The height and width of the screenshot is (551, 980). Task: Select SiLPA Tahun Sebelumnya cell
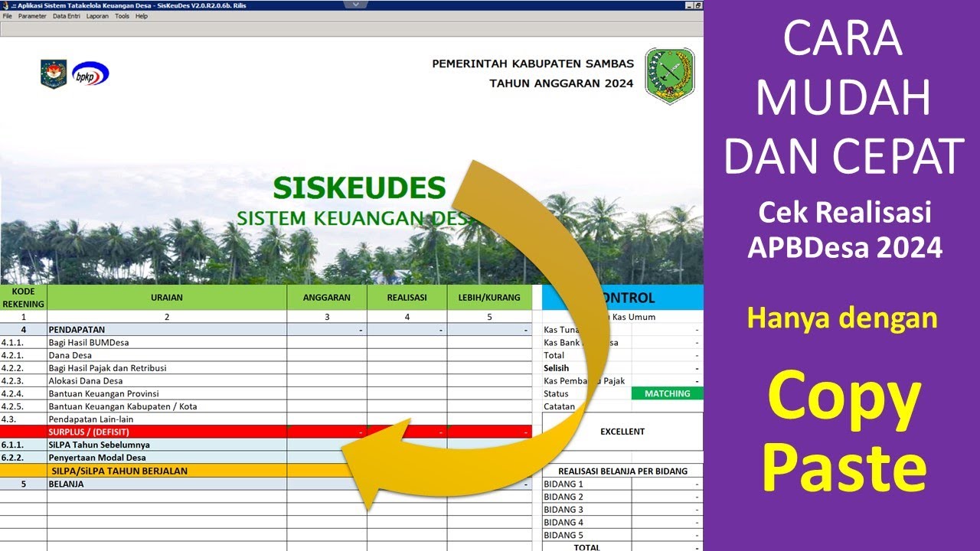point(167,445)
